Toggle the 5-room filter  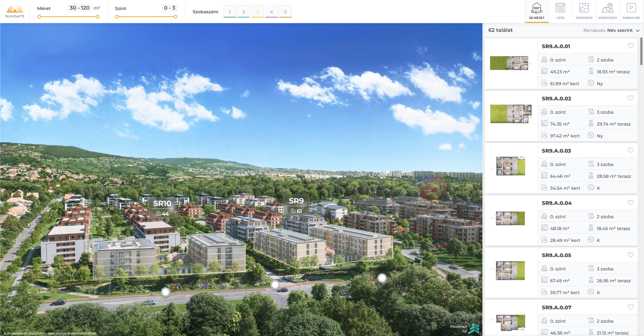tap(285, 12)
